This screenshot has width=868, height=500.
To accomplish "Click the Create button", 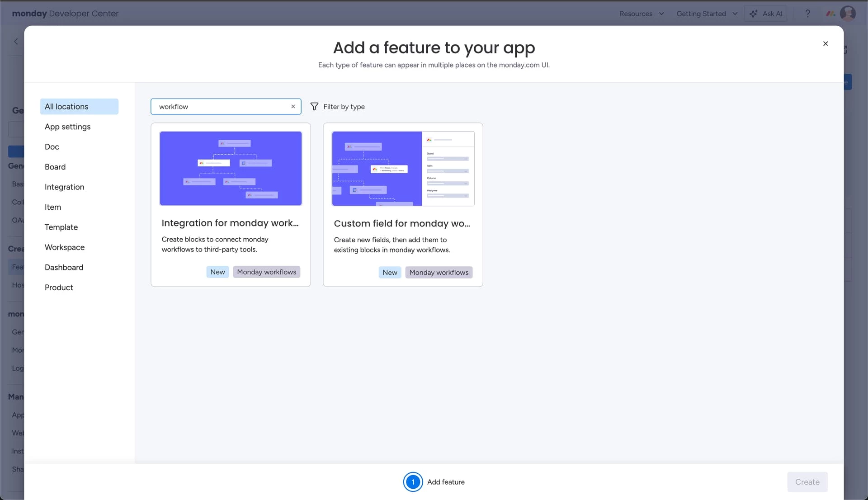I will tap(807, 482).
